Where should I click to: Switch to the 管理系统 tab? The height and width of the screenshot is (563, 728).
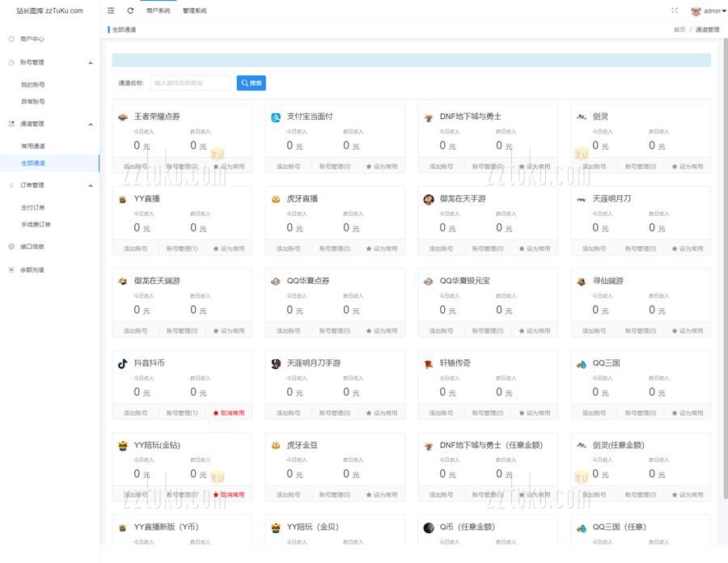[x=194, y=11]
